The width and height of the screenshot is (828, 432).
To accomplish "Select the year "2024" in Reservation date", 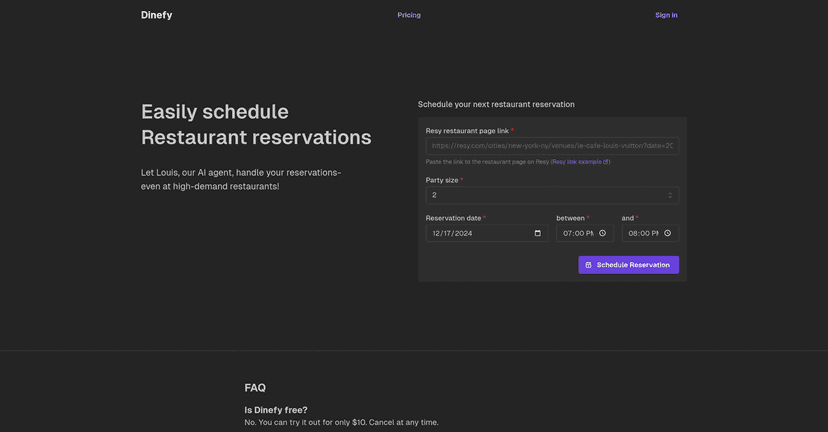I will (463, 233).
